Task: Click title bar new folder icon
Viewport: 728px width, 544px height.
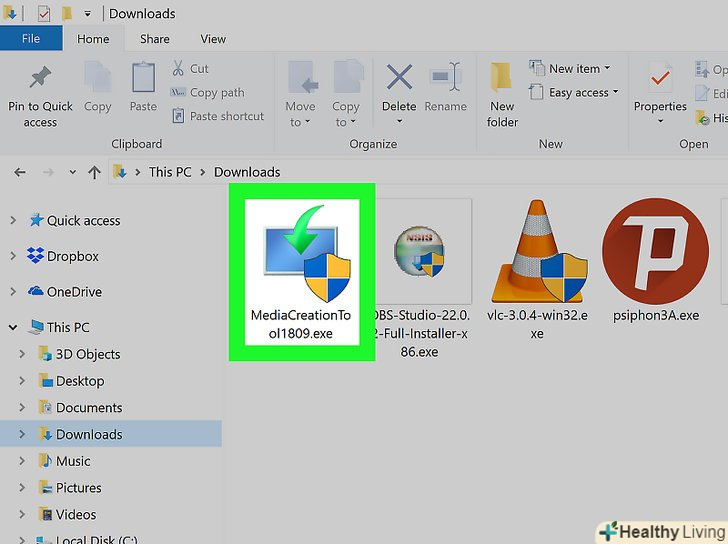Action: (x=67, y=13)
